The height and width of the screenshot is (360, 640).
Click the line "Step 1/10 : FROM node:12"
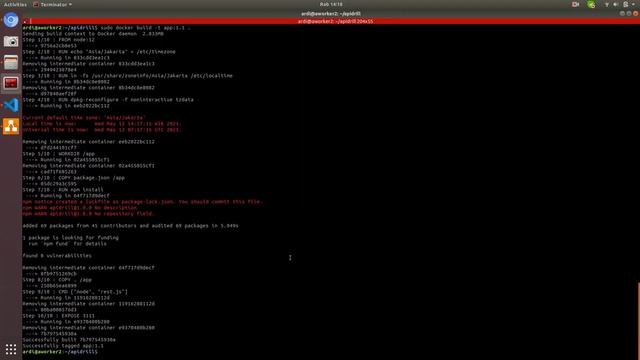pyautogui.click(x=58, y=40)
